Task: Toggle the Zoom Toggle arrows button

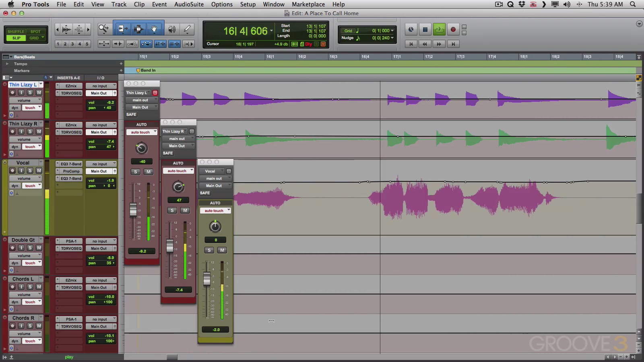Action: [104, 44]
